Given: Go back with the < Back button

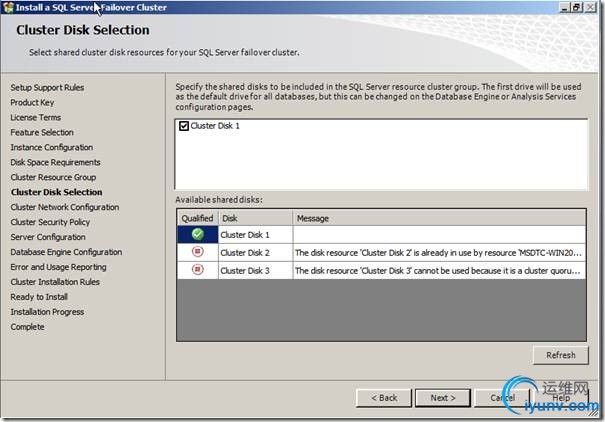Looking at the screenshot, I should tap(384, 398).
